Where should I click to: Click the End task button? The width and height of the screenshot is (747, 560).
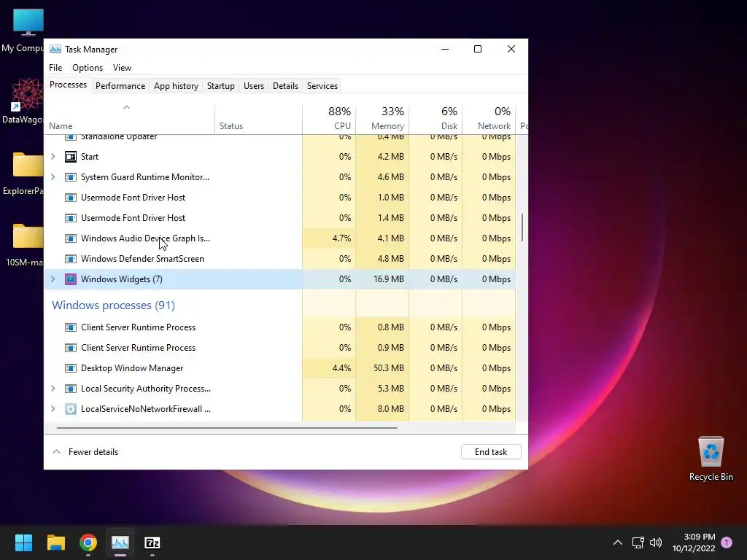click(x=491, y=452)
